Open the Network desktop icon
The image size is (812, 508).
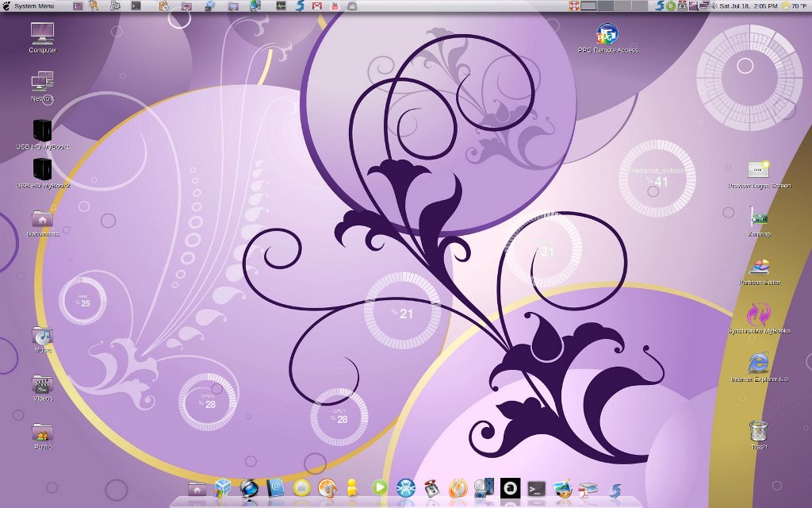43,86
